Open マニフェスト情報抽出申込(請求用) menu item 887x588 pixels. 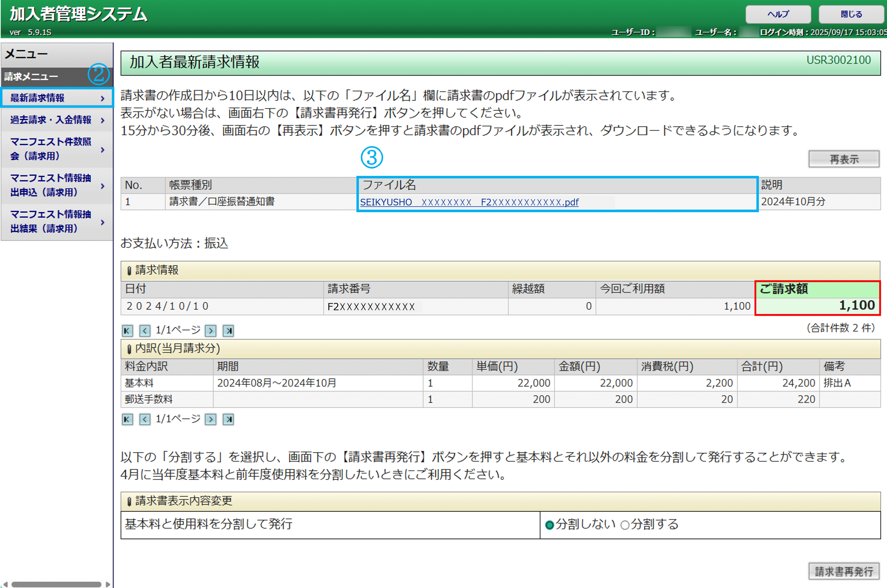click(x=50, y=185)
